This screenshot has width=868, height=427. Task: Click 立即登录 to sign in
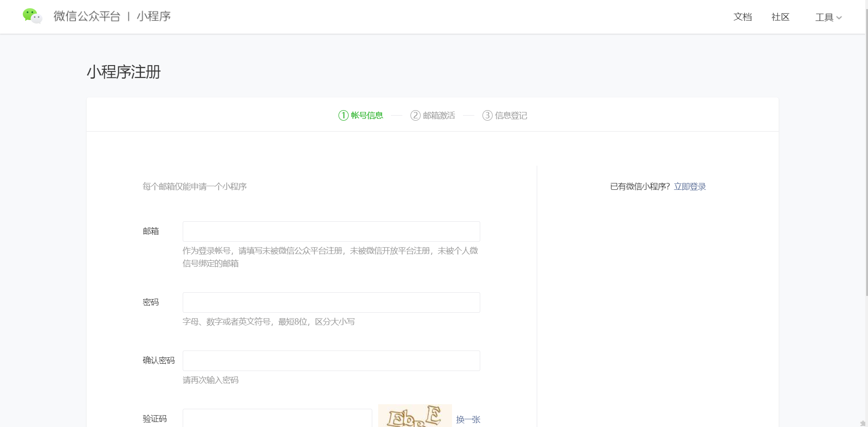(689, 186)
